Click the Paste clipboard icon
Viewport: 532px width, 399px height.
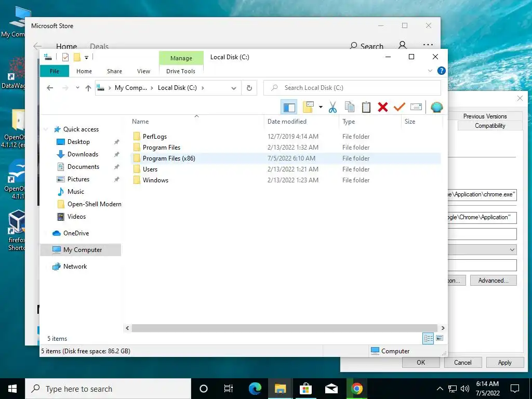[366, 107]
